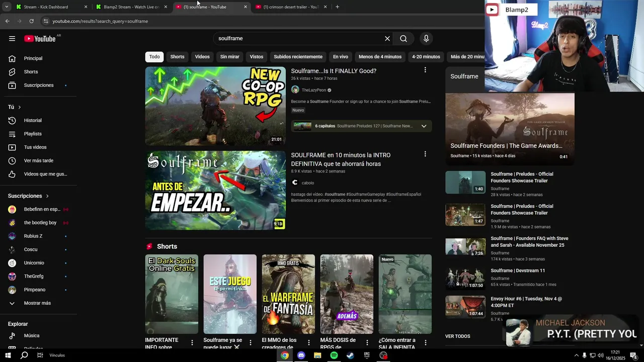The height and width of the screenshot is (362, 644).
Task: Open the cabolo channel link
Action: pyautogui.click(x=307, y=183)
